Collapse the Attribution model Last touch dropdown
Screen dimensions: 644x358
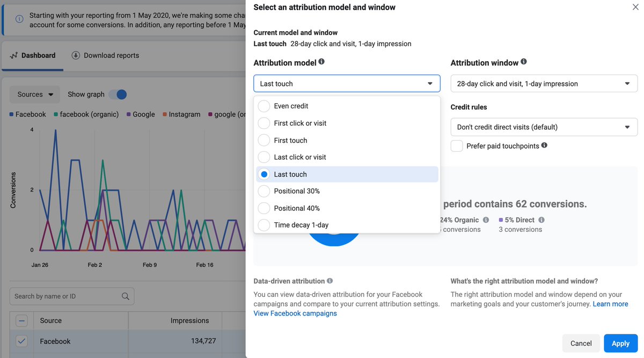point(347,84)
